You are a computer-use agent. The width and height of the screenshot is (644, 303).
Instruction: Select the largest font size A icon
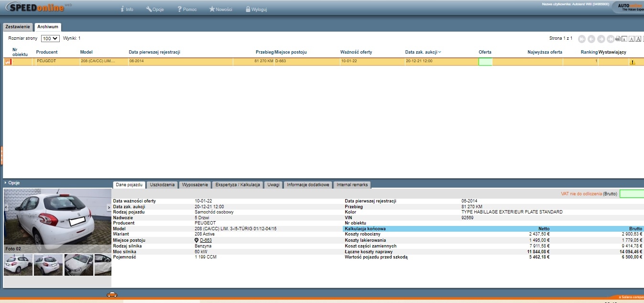pyautogui.click(x=638, y=39)
